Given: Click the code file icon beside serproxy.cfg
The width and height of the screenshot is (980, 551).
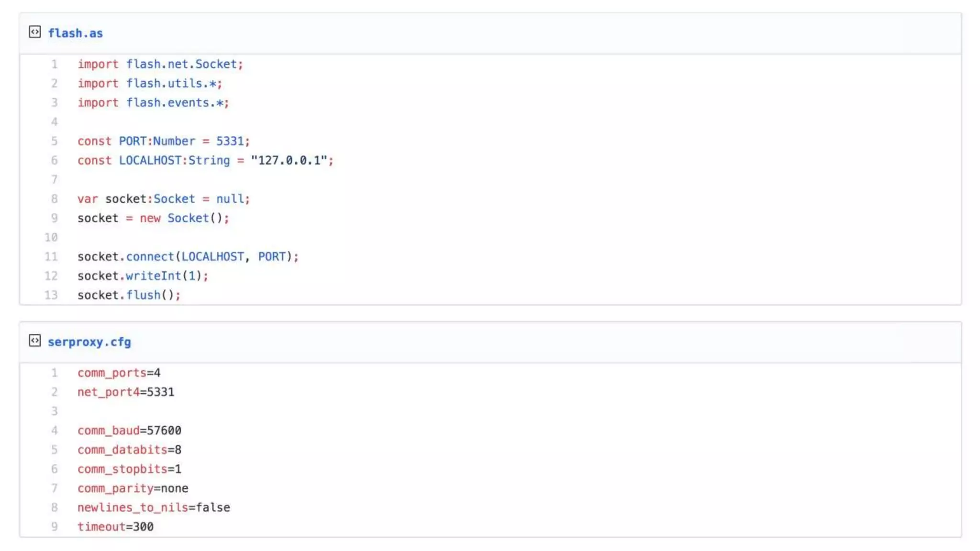Looking at the screenshot, I should pos(34,341).
